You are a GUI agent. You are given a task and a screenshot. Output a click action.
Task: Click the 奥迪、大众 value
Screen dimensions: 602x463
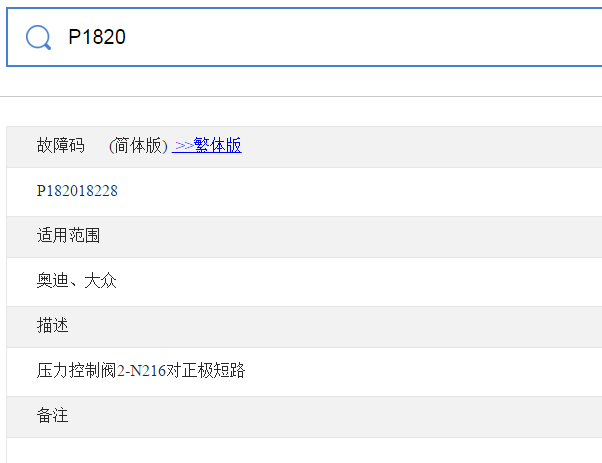point(76,280)
